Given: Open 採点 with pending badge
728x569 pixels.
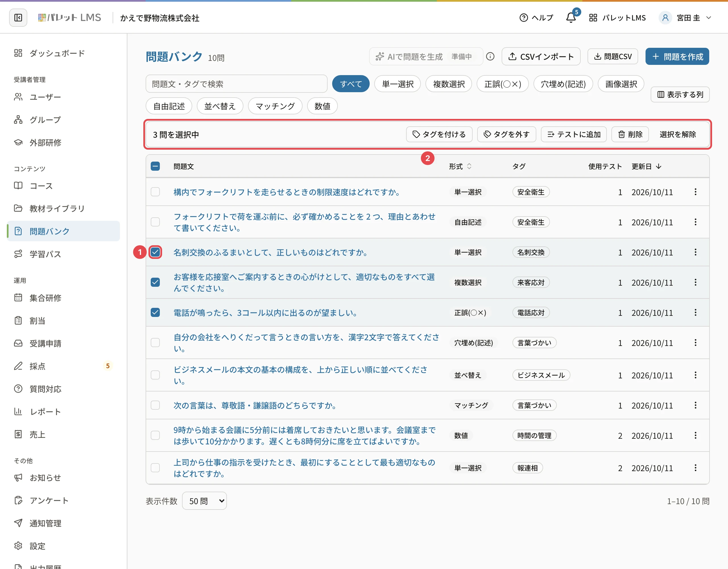Looking at the screenshot, I should [63, 366].
